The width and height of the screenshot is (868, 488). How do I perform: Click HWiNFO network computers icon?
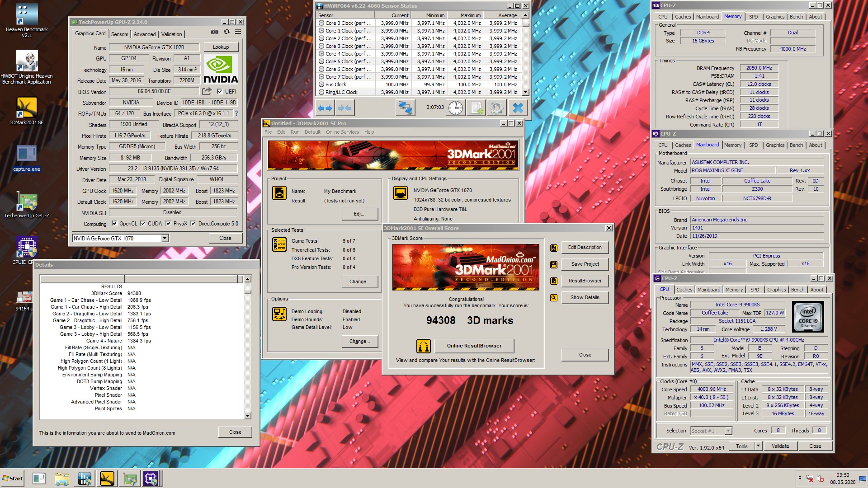(405, 108)
